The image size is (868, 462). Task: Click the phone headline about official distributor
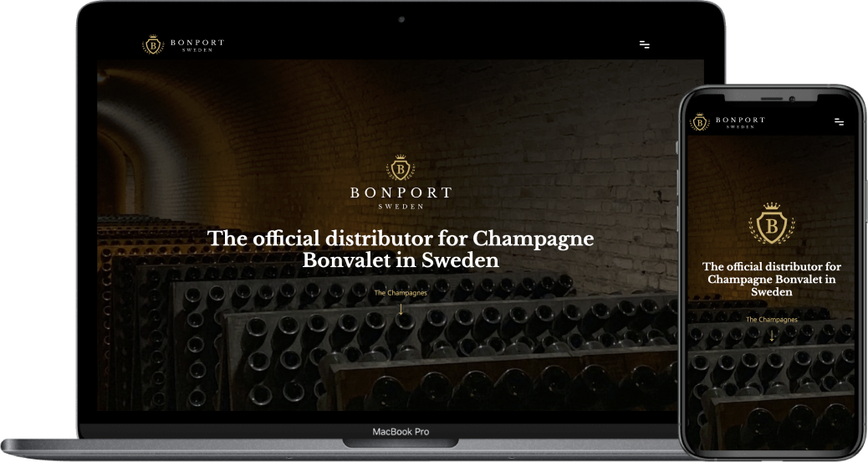(772, 280)
